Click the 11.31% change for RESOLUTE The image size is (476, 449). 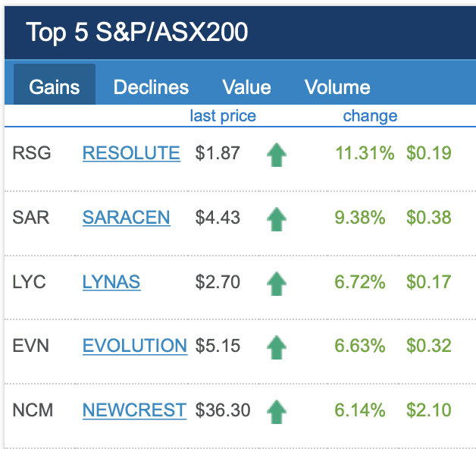click(365, 153)
